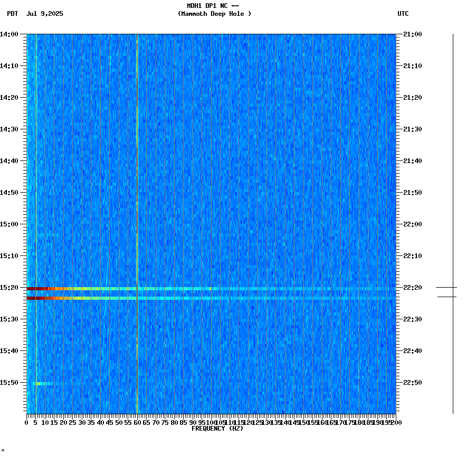Click the 100 Hz frequency tick label
The width and height of the screenshot is (476, 456).
point(210,422)
